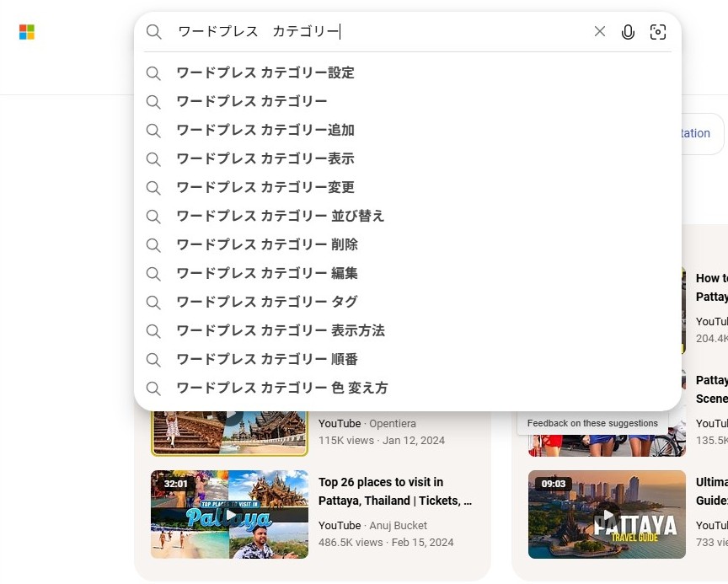Image resolution: width=728 pixels, height=584 pixels.
Task: Choose suggestion ワードプレス カテゴリー追加
Action: (x=265, y=131)
